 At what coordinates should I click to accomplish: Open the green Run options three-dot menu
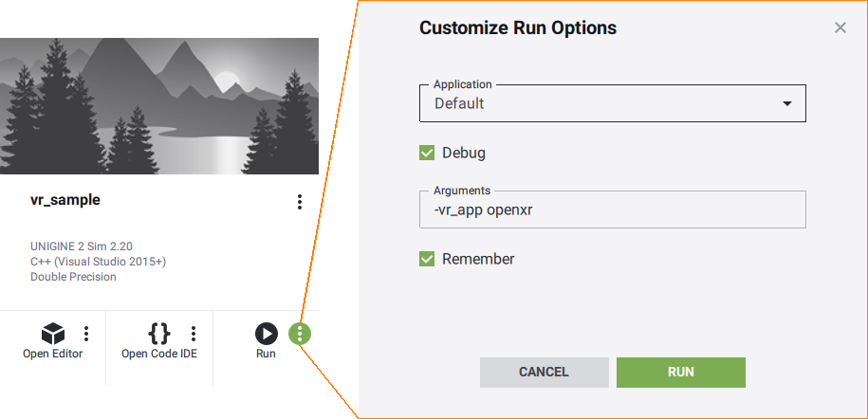click(x=300, y=334)
